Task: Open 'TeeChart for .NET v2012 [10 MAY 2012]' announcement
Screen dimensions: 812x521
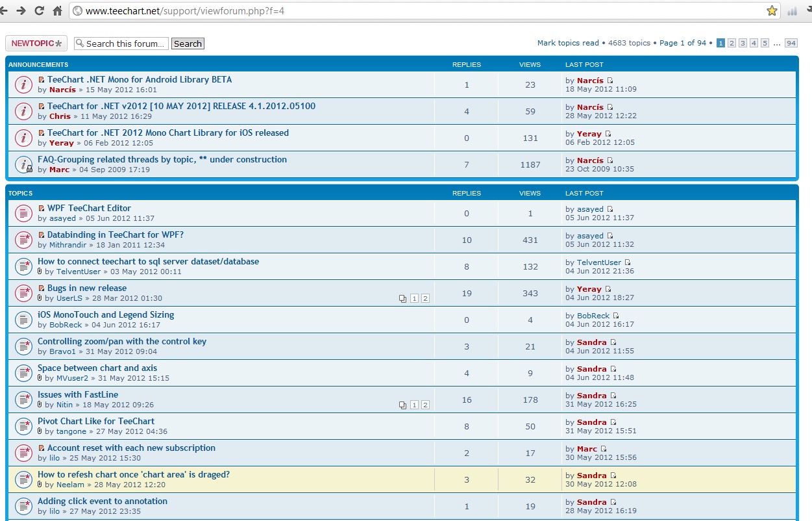Action: [x=182, y=106]
